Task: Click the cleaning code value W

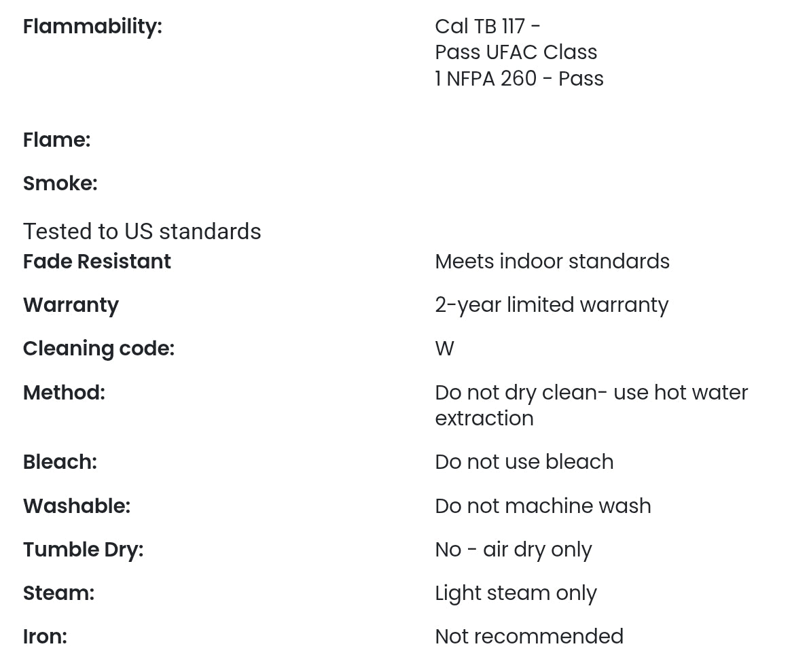Action: [x=444, y=349]
